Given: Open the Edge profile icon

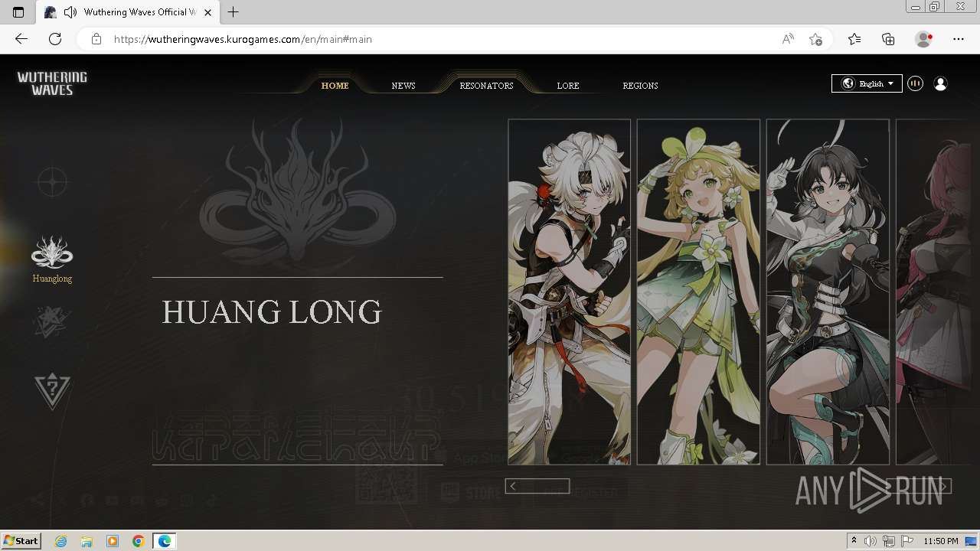Looking at the screenshot, I should click(x=924, y=39).
